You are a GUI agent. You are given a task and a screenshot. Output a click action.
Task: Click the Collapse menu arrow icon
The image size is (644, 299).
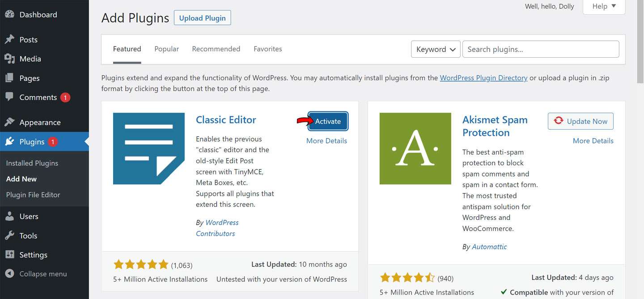coord(10,274)
